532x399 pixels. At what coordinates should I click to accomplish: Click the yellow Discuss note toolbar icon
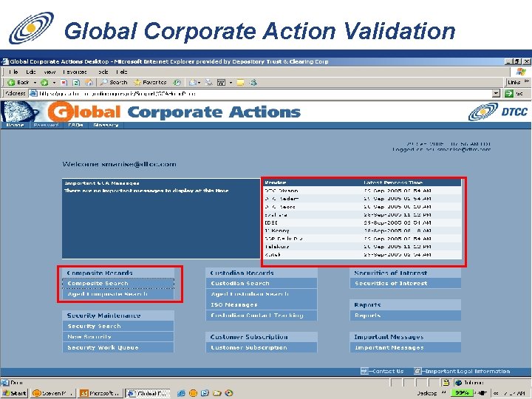[x=241, y=83]
